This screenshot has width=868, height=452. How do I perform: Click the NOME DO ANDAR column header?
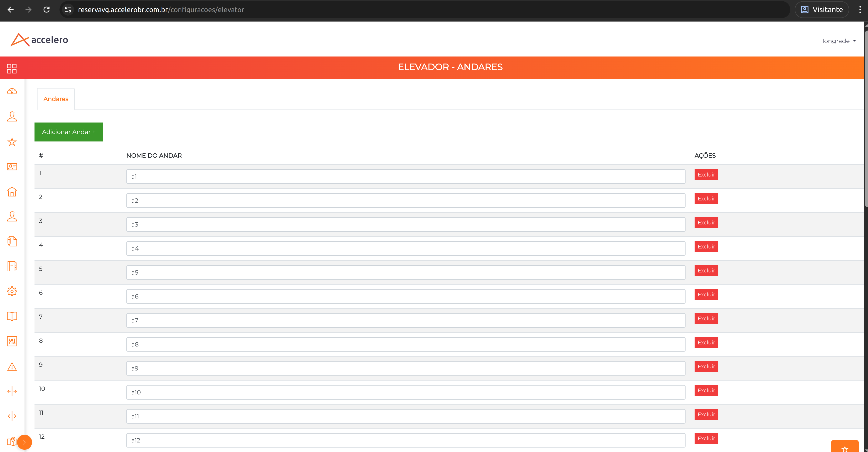[x=154, y=156]
